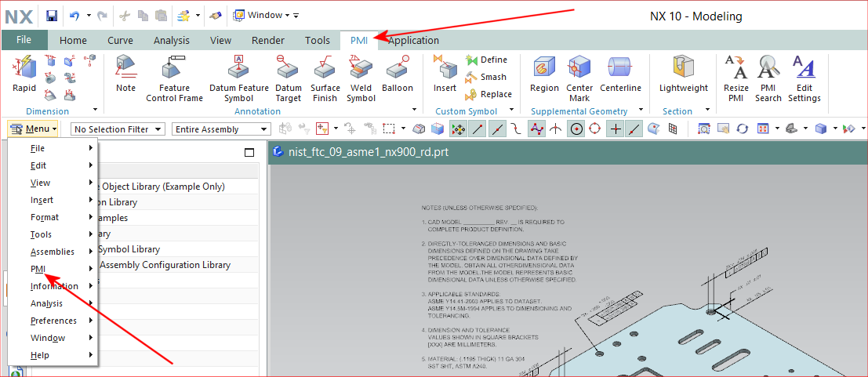The width and height of the screenshot is (868, 377).
Task: Toggle Mid Point snap option
Action: coord(498,129)
